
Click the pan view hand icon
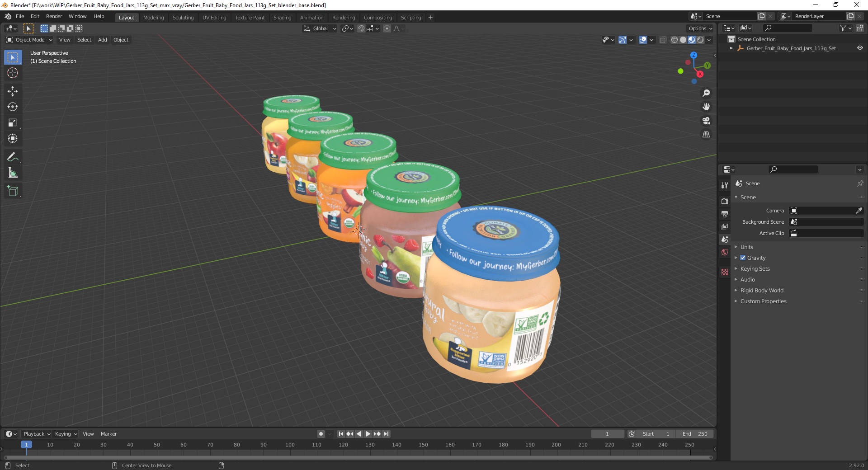tap(706, 107)
